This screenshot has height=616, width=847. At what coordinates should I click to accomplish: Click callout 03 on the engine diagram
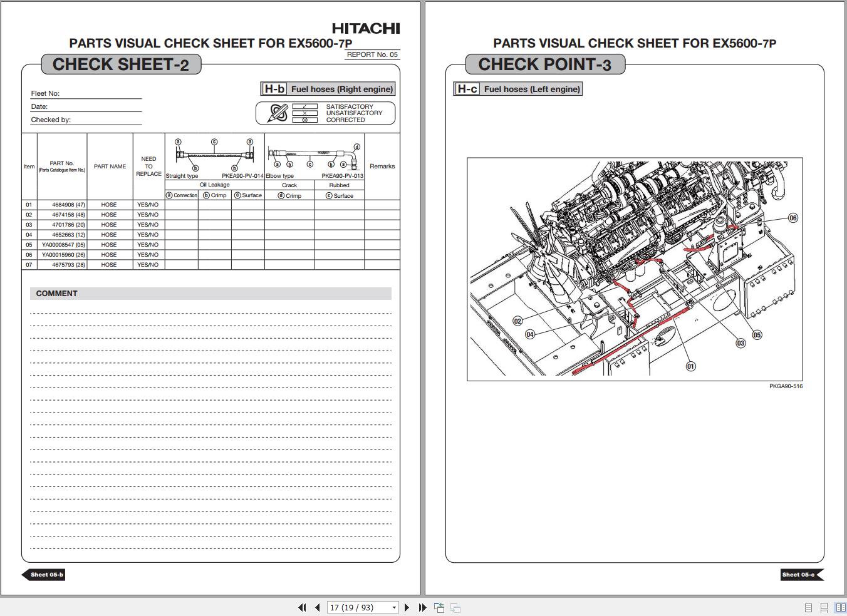[741, 343]
